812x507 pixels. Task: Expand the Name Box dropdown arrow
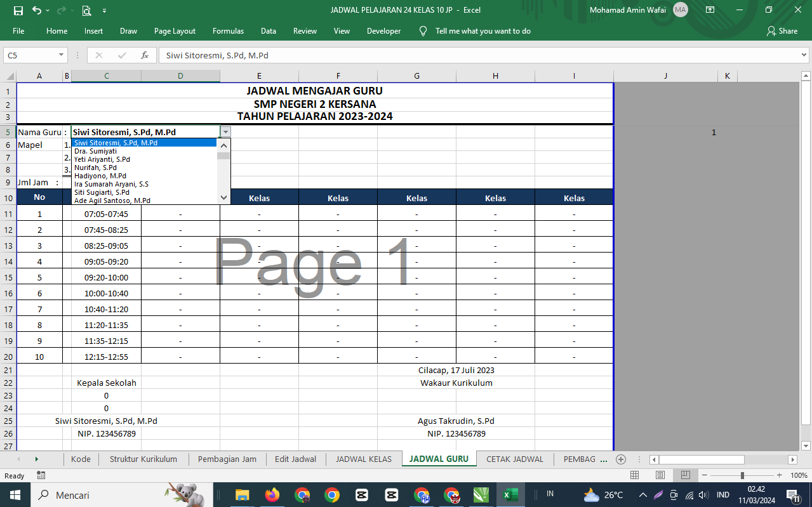point(61,55)
